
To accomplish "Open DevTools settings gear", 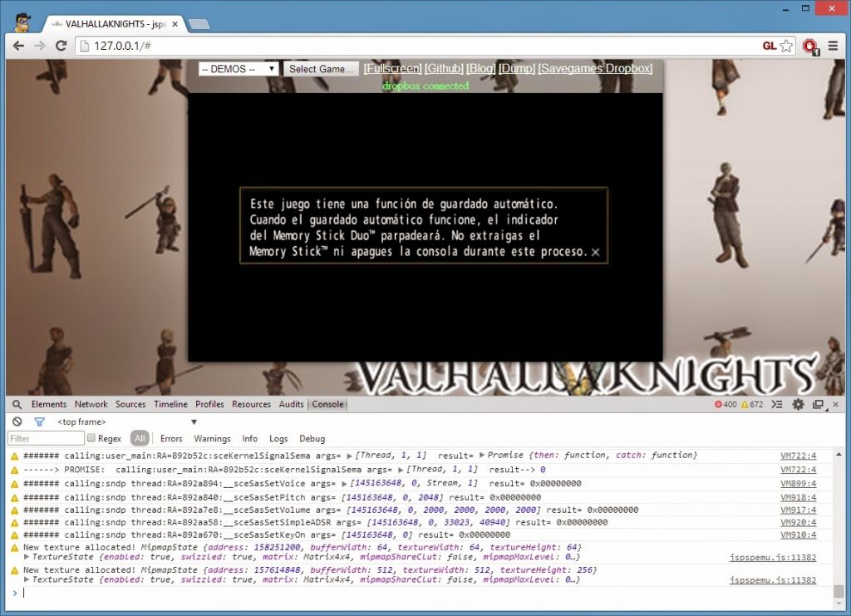I will [798, 405].
